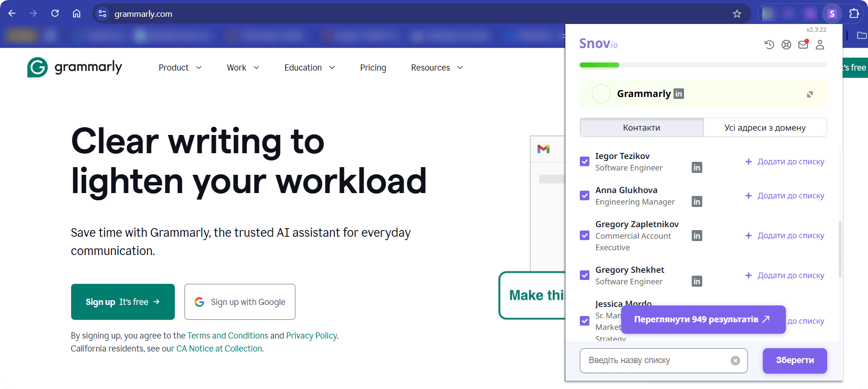Open Iegor Tezikov's LinkedIn profile icon

coord(697,168)
